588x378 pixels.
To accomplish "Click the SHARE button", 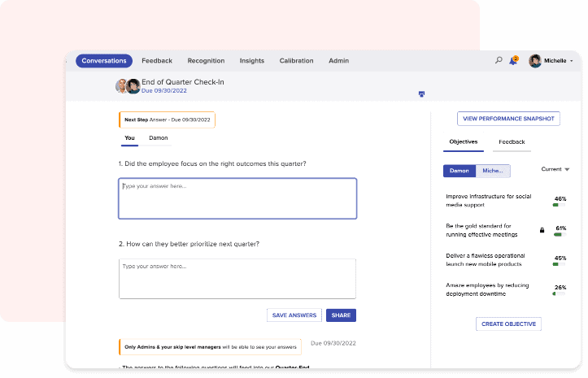I will [x=341, y=315].
